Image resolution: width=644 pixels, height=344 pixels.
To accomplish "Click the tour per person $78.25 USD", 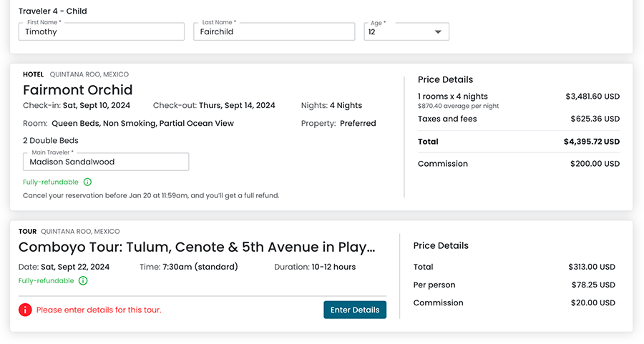I will (x=591, y=285).
